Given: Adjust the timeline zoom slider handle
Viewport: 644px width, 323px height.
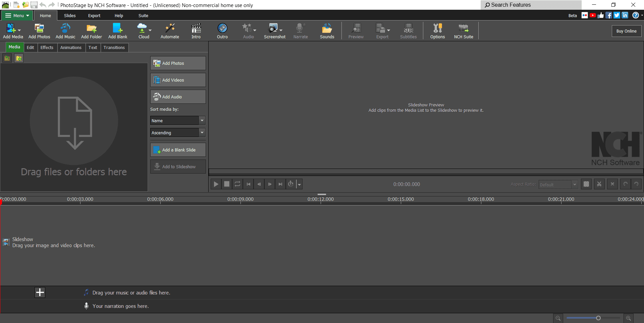Looking at the screenshot, I should point(598,318).
